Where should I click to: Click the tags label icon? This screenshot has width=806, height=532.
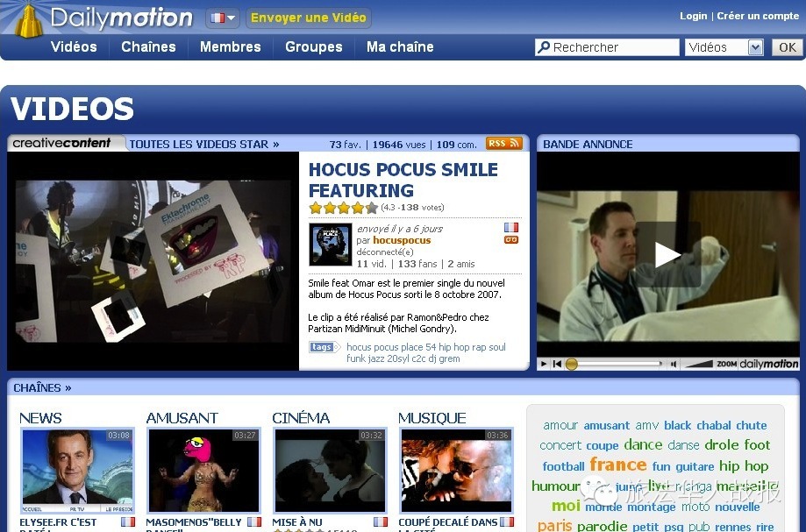(324, 347)
